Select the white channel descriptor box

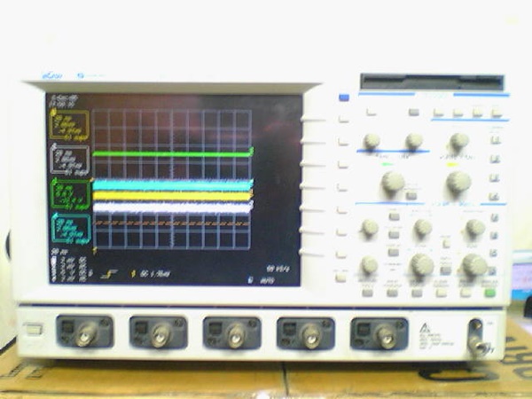[70, 159]
